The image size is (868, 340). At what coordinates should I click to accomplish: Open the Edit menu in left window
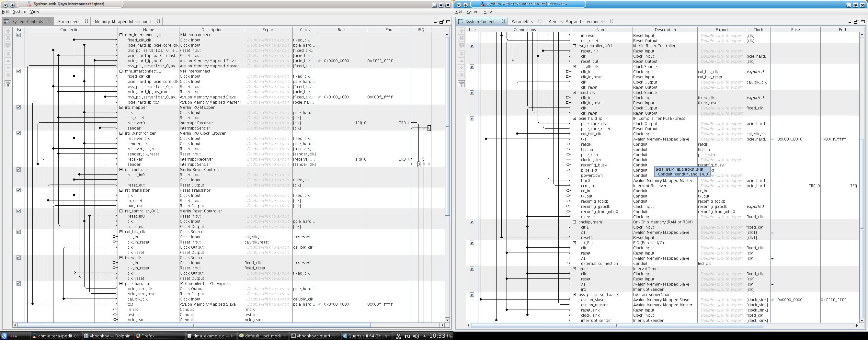pos(6,11)
